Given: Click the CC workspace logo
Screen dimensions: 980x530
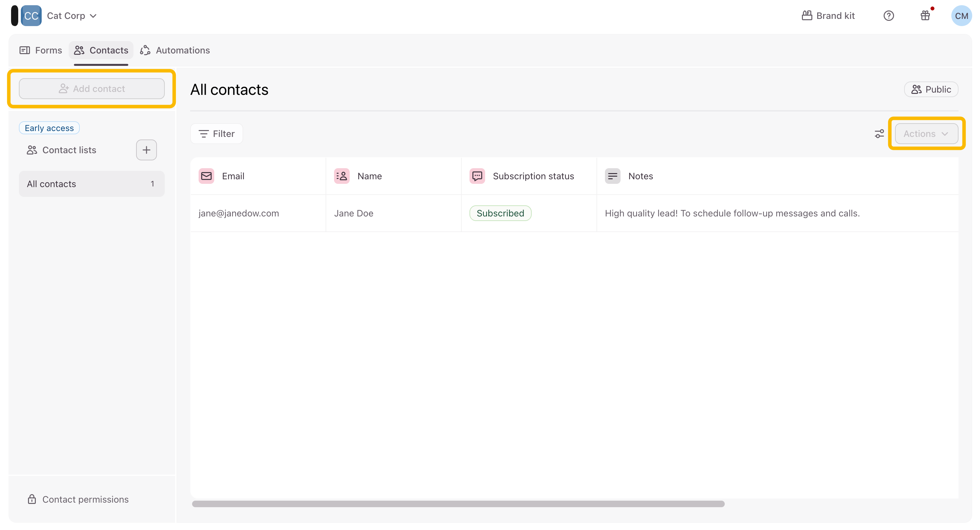Looking at the screenshot, I should 31,16.
